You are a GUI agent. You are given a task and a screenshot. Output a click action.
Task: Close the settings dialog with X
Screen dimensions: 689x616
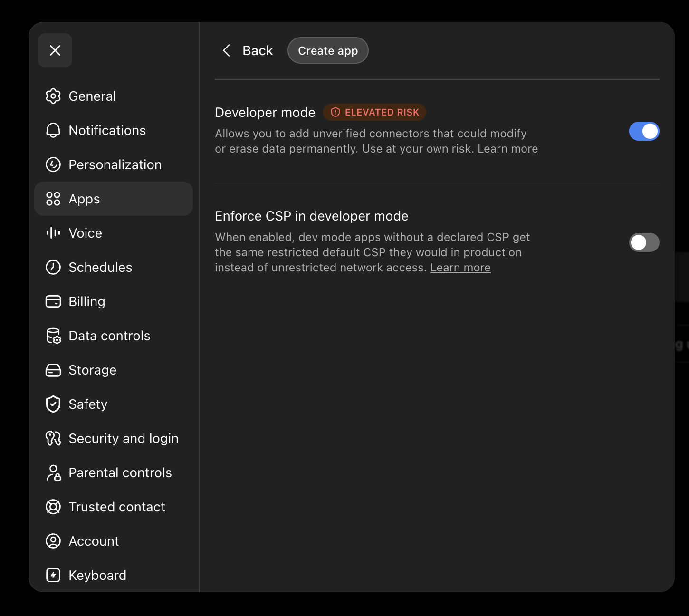(55, 50)
